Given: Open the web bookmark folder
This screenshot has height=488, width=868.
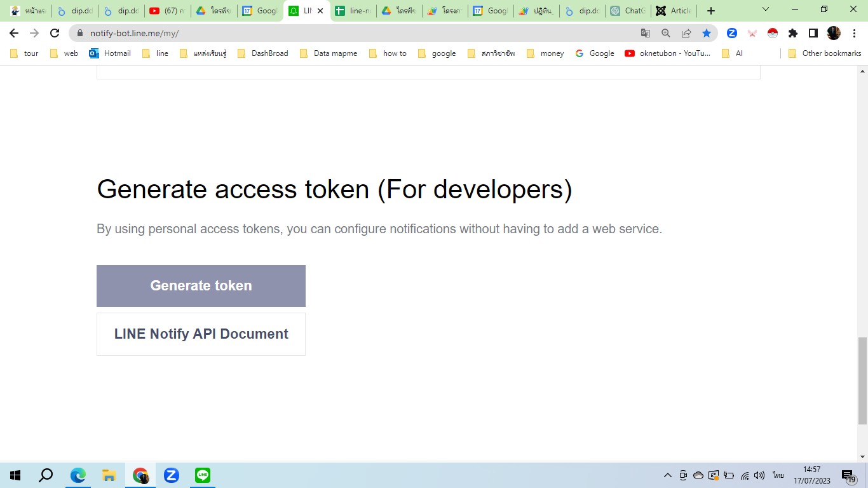Looking at the screenshot, I should point(64,53).
